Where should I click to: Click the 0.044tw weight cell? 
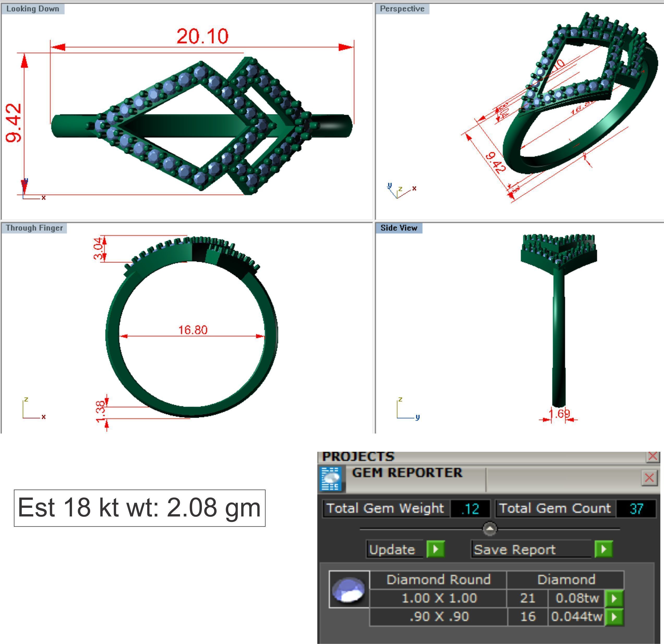(577, 617)
